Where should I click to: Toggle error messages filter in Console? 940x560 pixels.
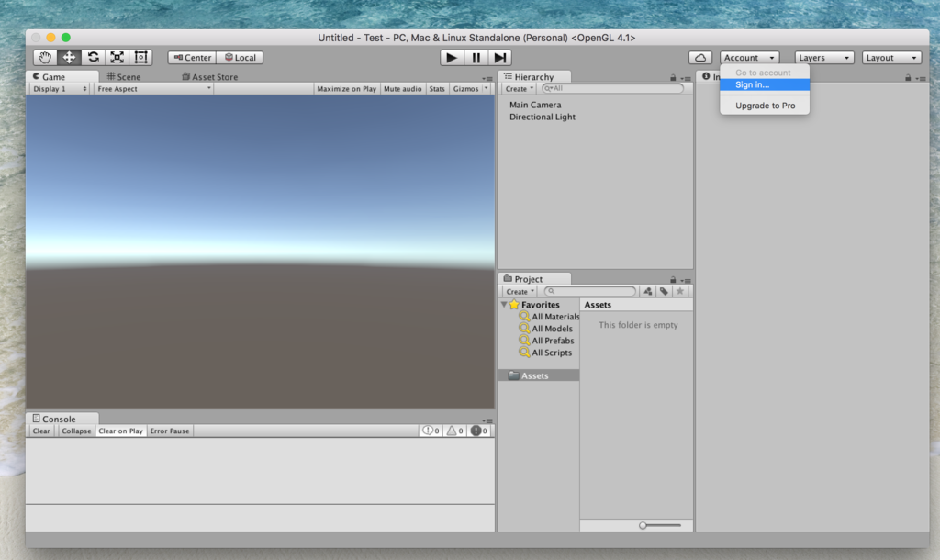click(478, 431)
